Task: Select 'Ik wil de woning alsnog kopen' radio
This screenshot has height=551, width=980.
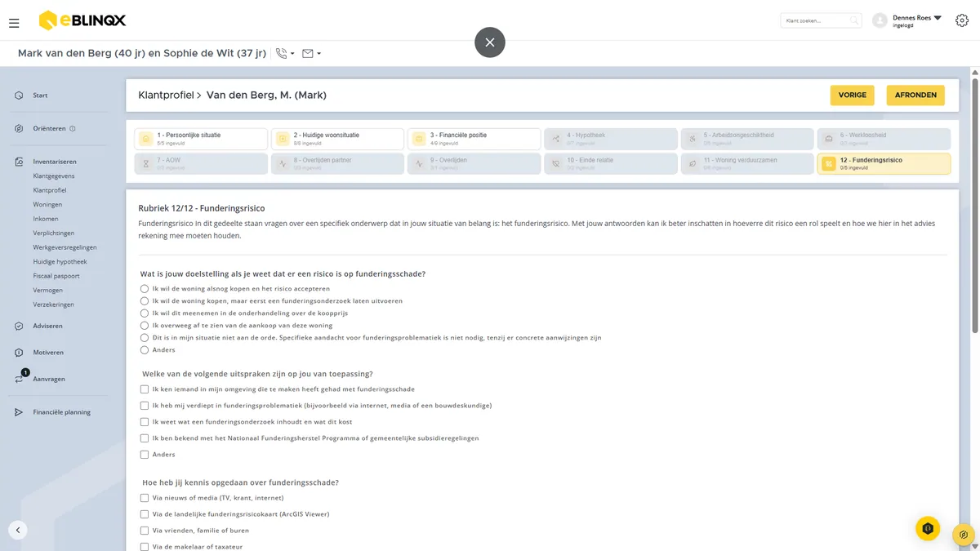Action: tap(145, 289)
